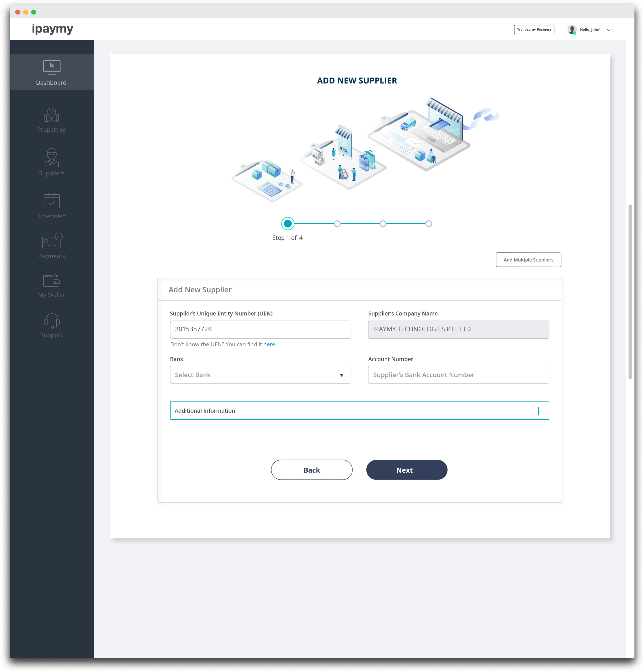644x672 pixels.
Task: View Scheduled payments via sidebar icon
Action: [51, 206]
